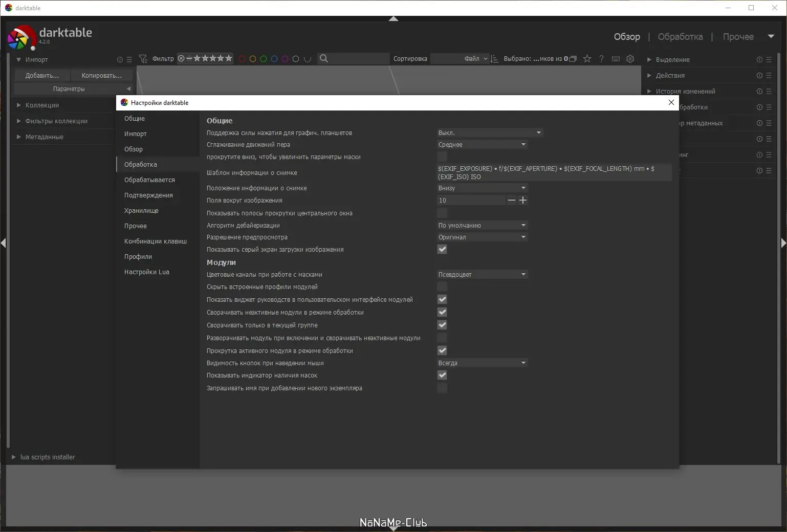
Task: Click the reset rating filter icon
Action: point(181,58)
